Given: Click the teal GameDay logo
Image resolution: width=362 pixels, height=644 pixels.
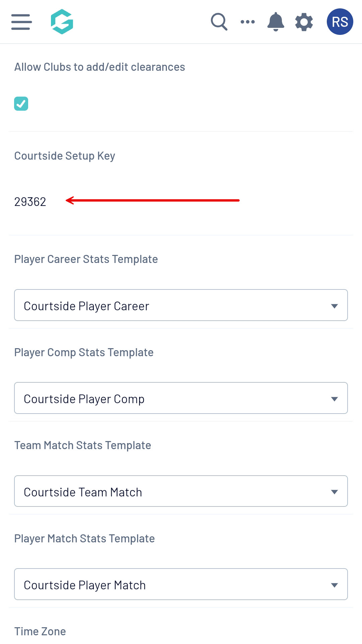Looking at the screenshot, I should pos(62,22).
